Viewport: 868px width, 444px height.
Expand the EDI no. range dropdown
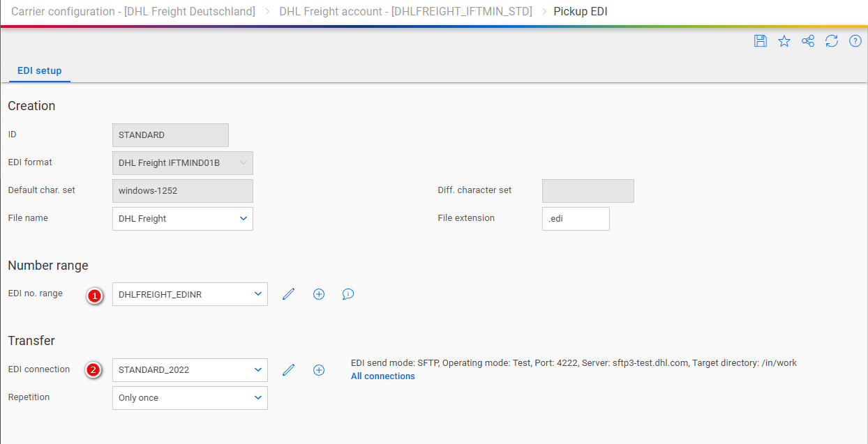190,294
